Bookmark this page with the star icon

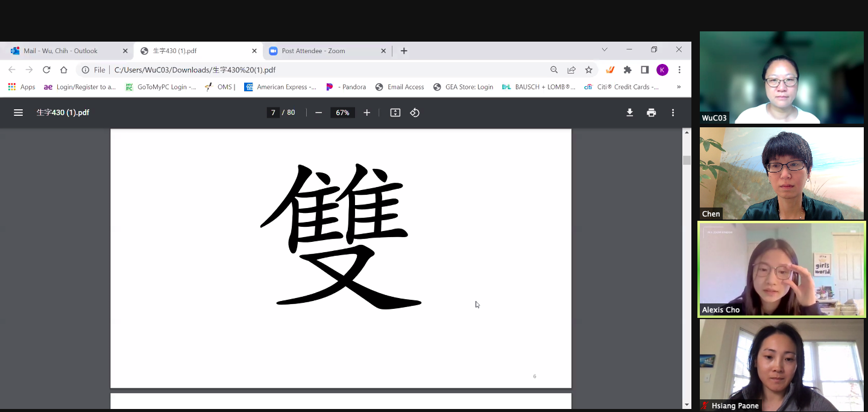[x=589, y=70]
